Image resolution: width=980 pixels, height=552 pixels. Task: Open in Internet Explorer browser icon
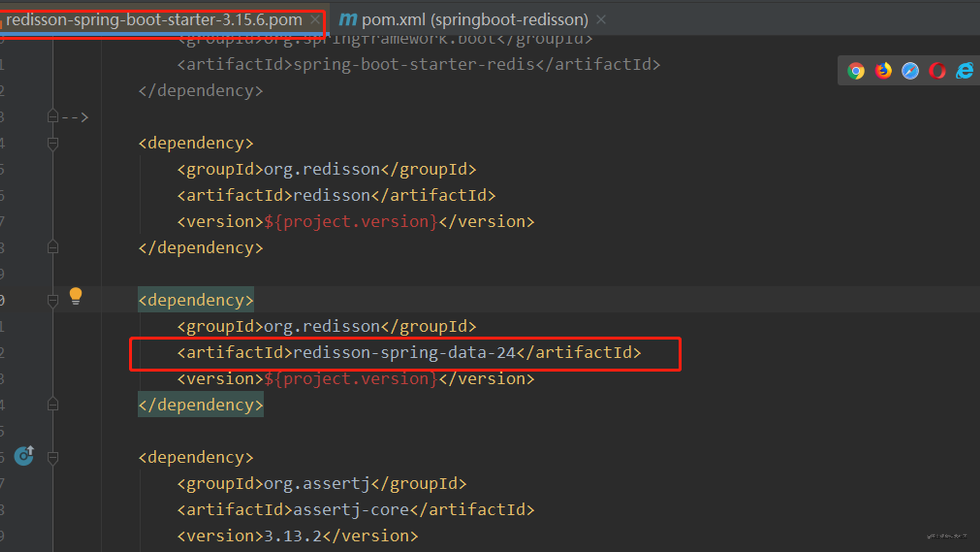click(x=965, y=71)
